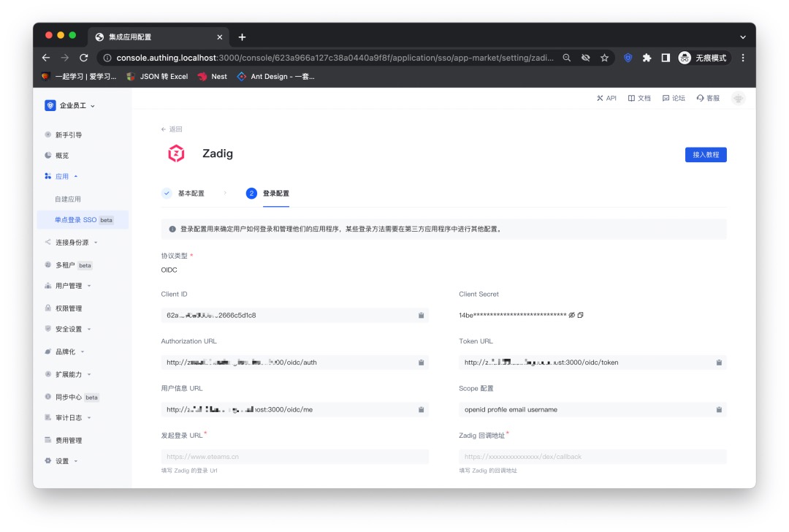Open the browser three-dot menu
This screenshot has height=532, width=789.
click(743, 58)
